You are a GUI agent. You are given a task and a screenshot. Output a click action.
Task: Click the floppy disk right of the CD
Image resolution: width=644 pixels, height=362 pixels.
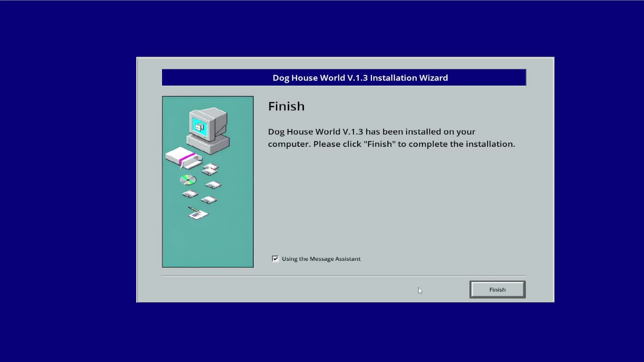(x=213, y=185)
